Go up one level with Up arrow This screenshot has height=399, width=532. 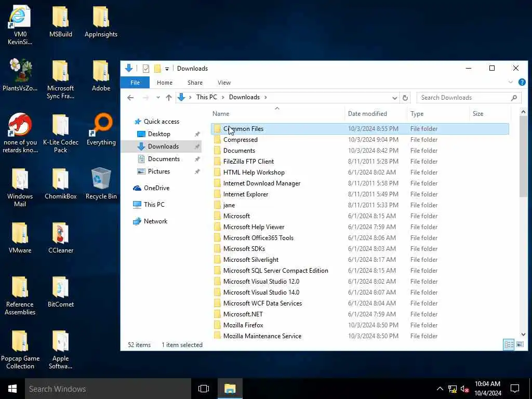click(169, 98)
